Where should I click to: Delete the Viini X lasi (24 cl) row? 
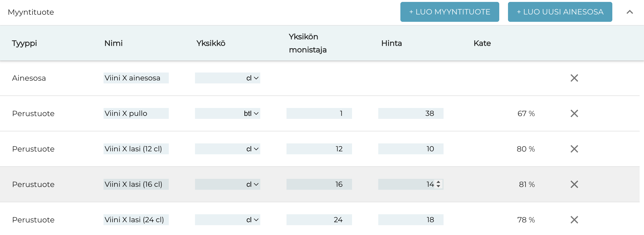pos(574,220)
